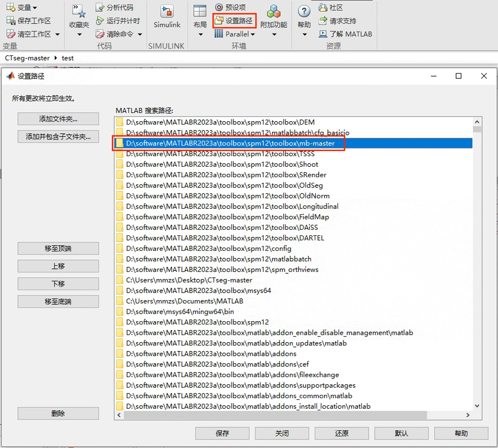Click 清除命令 clear commands icon
The image size is (498, 448).
point(100,34)
